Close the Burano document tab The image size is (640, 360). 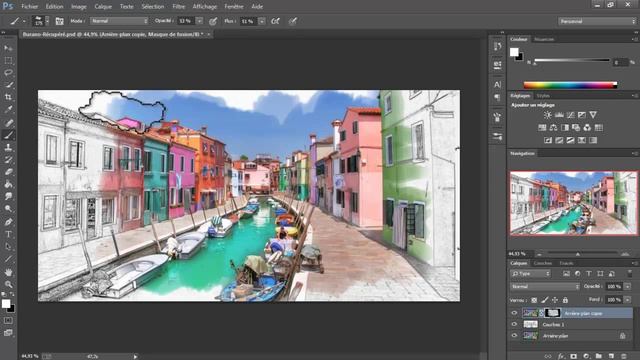coord(209,34)
